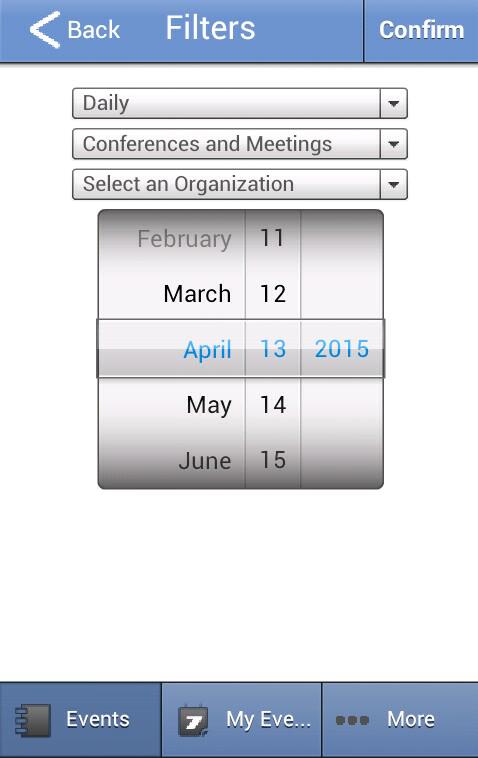Viewport: 478px width, 758px height.
Task: Select March in the month wheel
Action: pyautogui.click(x=197, y=293)
